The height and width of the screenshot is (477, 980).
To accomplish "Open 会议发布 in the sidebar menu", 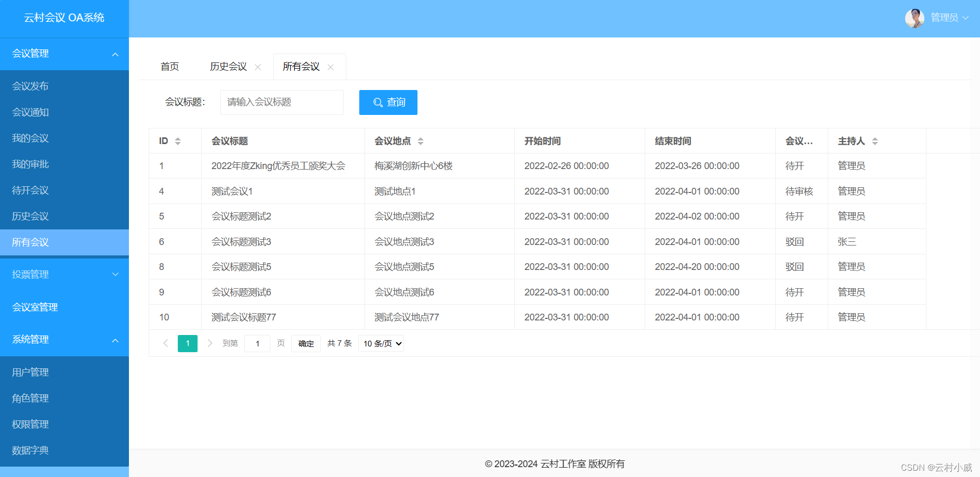I will pos(30,86).
